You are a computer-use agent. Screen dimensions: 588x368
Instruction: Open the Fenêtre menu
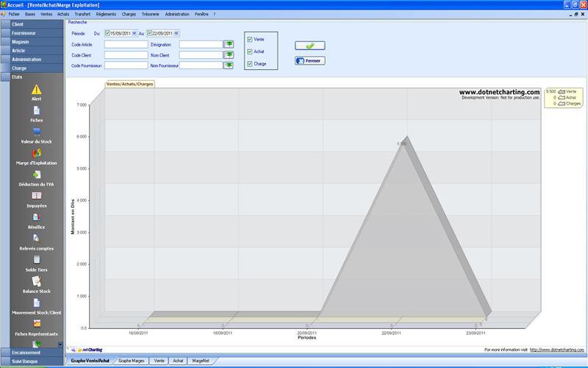201,14
